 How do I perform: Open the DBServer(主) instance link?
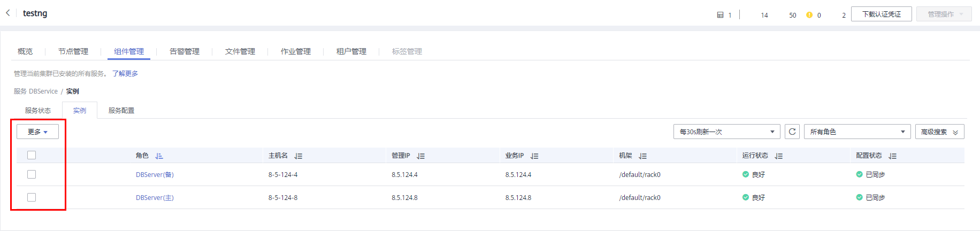(155, 198)
